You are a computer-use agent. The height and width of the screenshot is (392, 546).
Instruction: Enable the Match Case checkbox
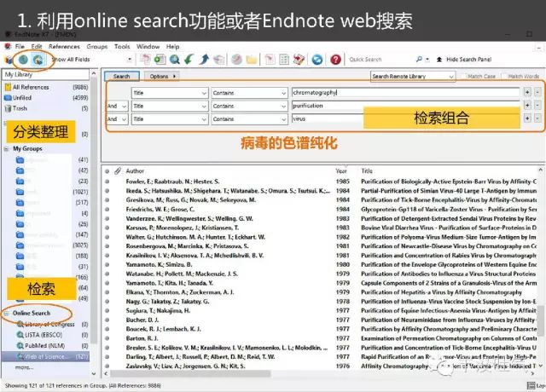point(463,77)
